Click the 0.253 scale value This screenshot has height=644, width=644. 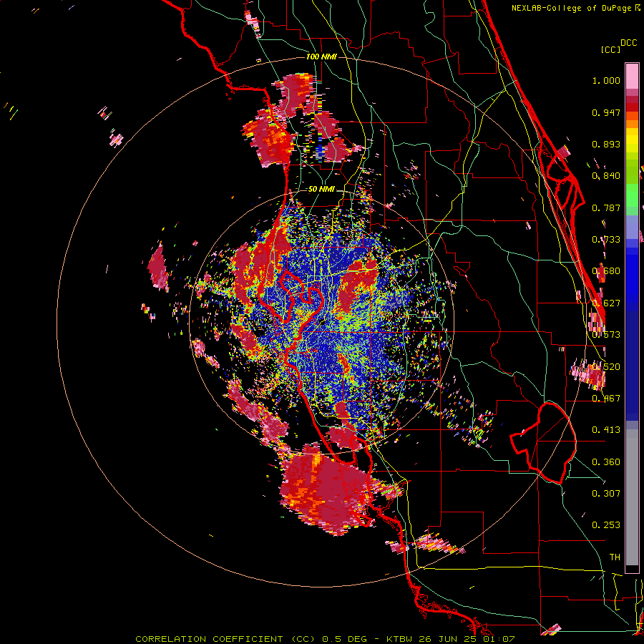tap(606, 525)
